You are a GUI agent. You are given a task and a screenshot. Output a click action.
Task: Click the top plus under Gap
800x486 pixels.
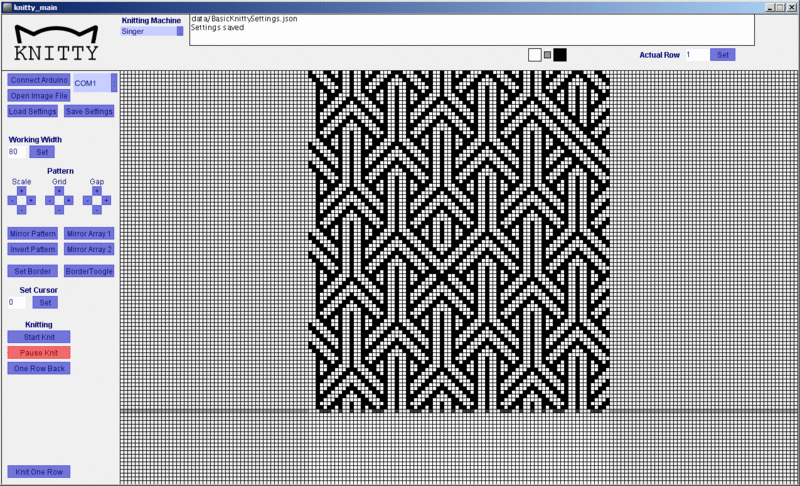coord(96,191)
